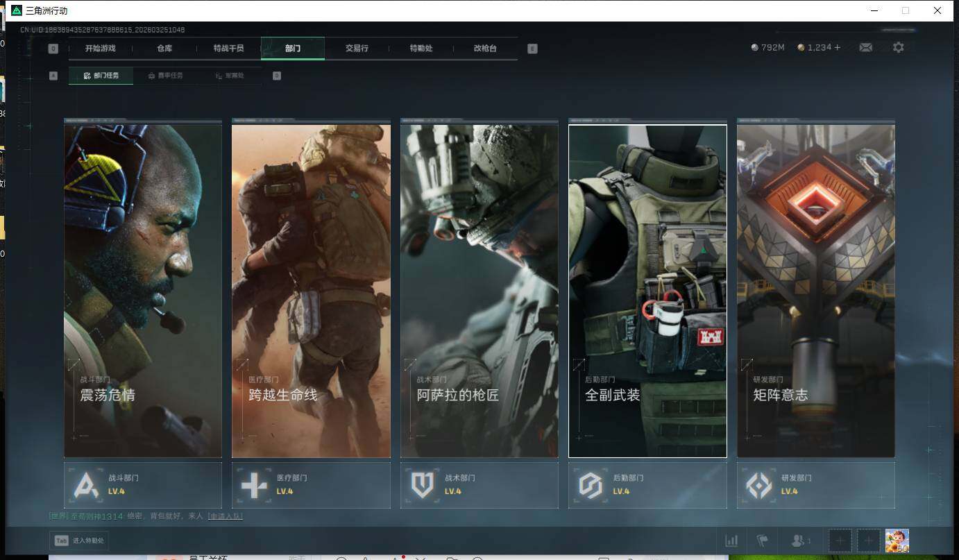Click the player avatar portrait
Viewport: 959px width, 560px height.
coord(897,541)
